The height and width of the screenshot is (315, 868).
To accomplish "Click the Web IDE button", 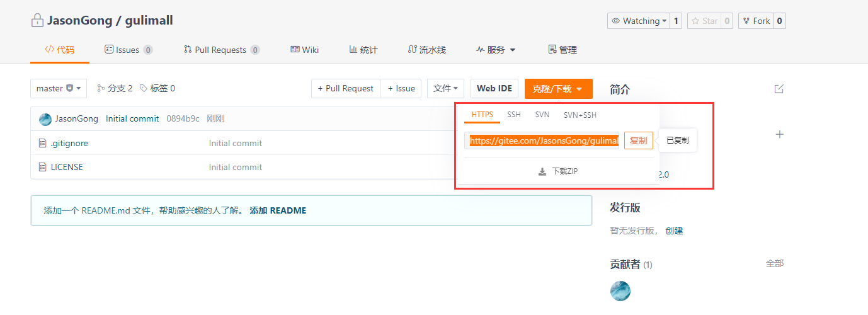I will pyautogui.click(x=494, y=89).
